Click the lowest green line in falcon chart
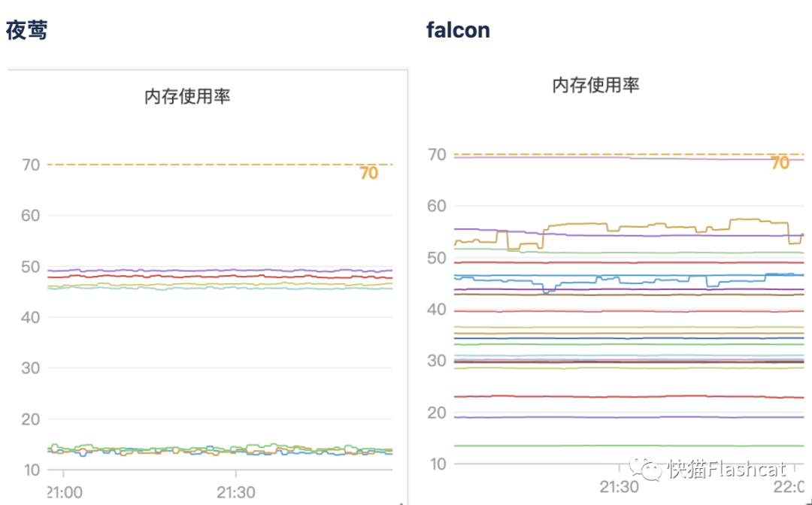The width and height of the screenshot is (812, 505). pos(601,446)
